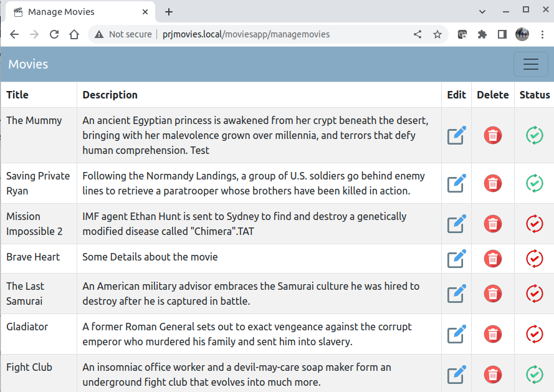Click the Edit column header
Viewport: 554px width, 392px height.
[457, 95]
